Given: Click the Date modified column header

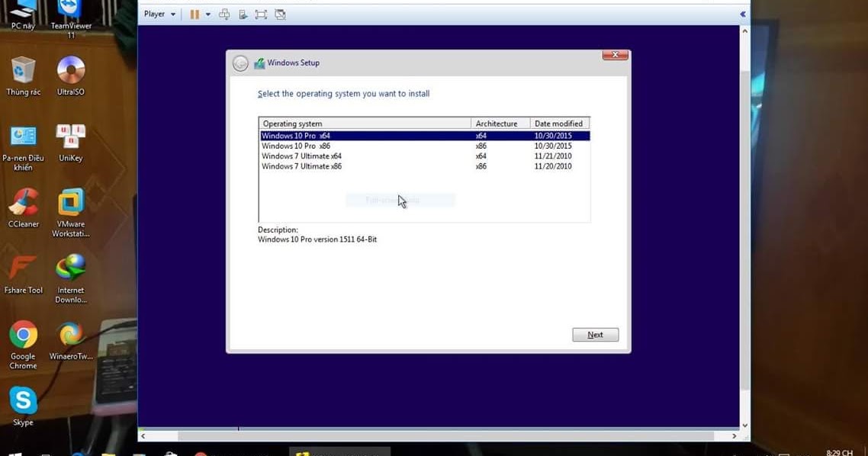Looking at the screenshot, I should (x=560, y=124).
